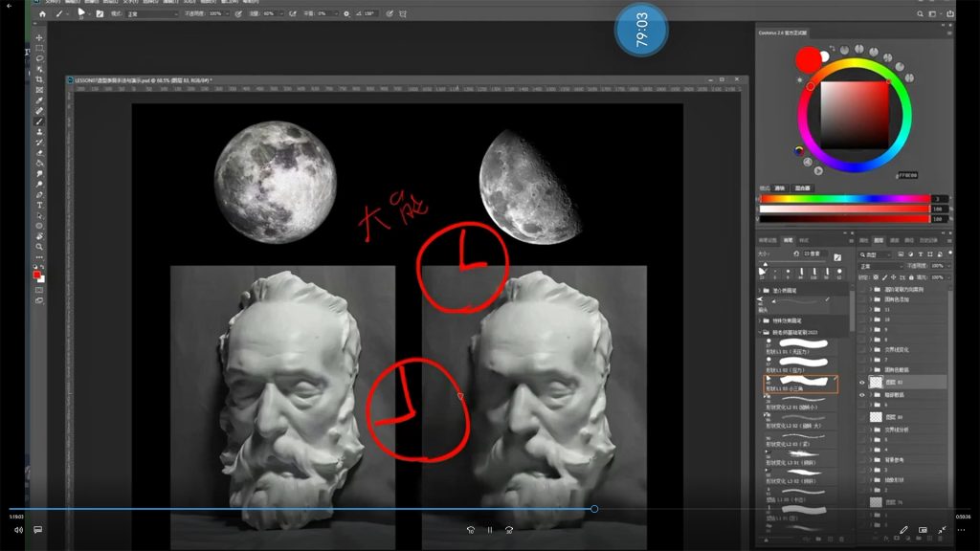Click the red foreground color swatch

[37, 275]
